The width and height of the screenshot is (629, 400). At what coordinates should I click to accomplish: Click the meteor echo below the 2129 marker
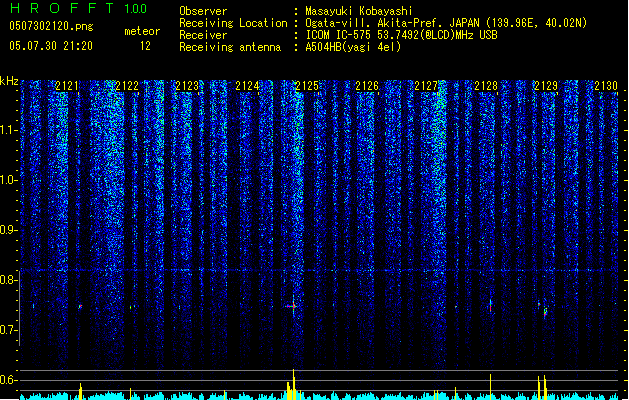(545, 313)
